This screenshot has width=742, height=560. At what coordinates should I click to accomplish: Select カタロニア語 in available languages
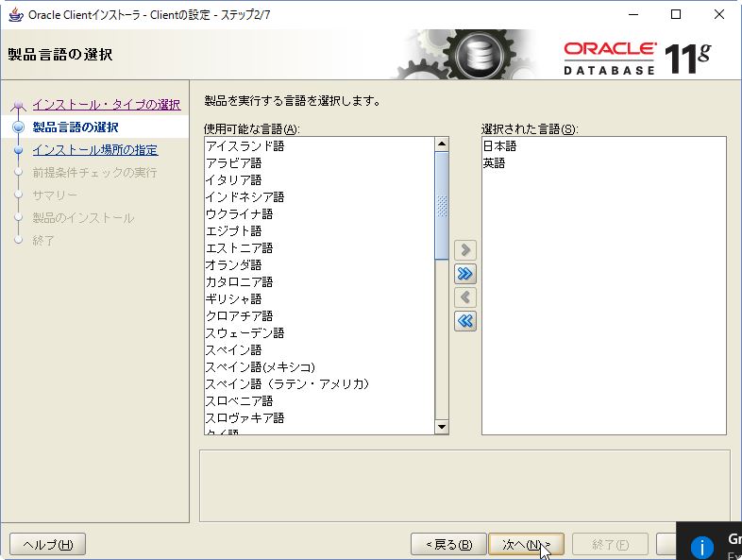(319, 282)
